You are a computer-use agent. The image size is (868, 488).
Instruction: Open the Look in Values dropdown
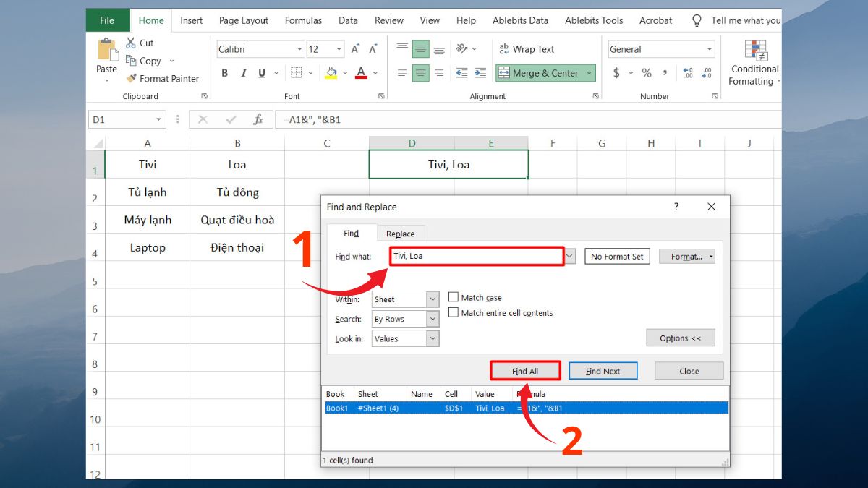[x=433, y=338]
